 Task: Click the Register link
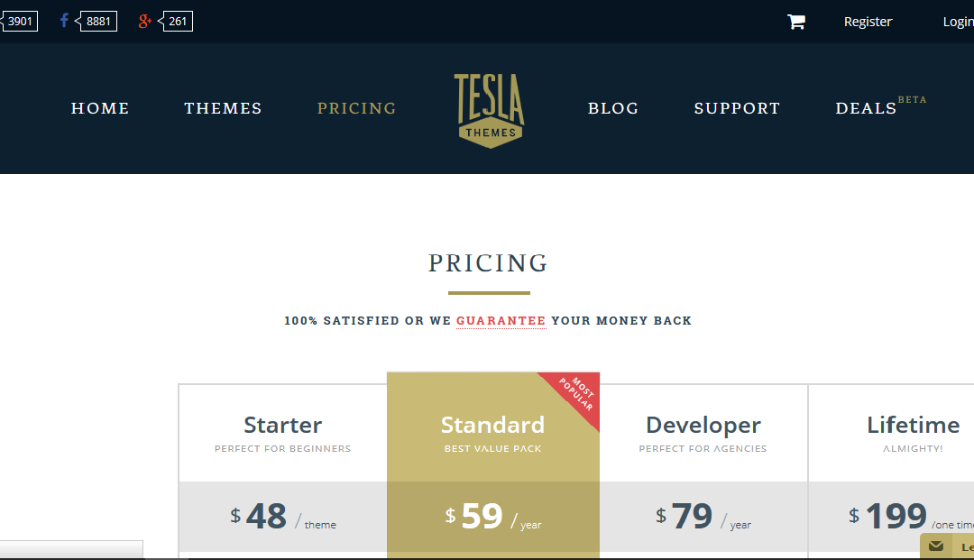point(868,22)
